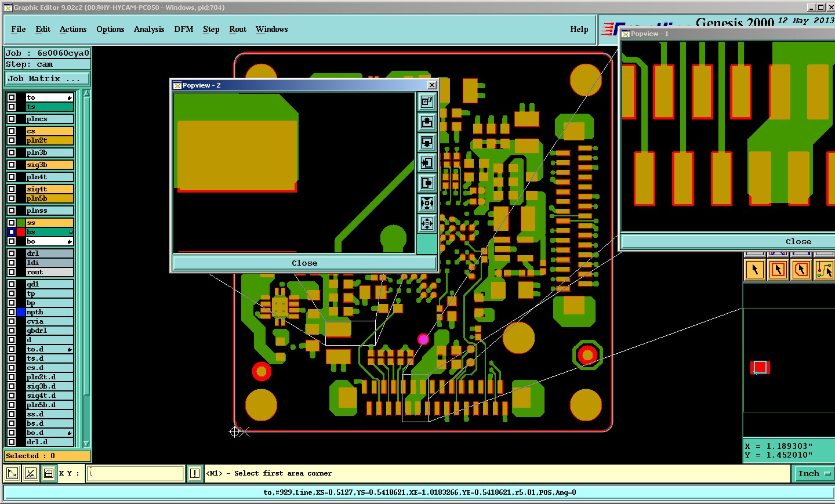Close the Popview-2 window with Close button
Viewport: 835px width, 504px height.
[304, 263]
